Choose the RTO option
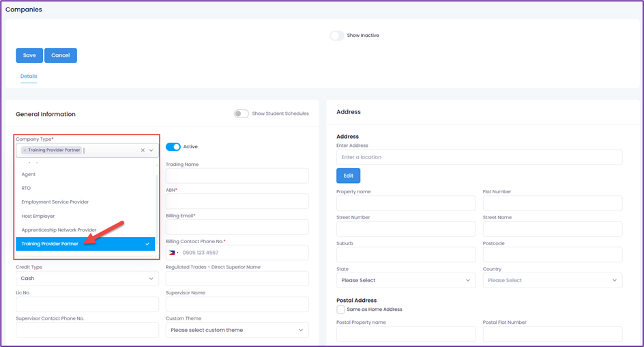 point(26,188)
